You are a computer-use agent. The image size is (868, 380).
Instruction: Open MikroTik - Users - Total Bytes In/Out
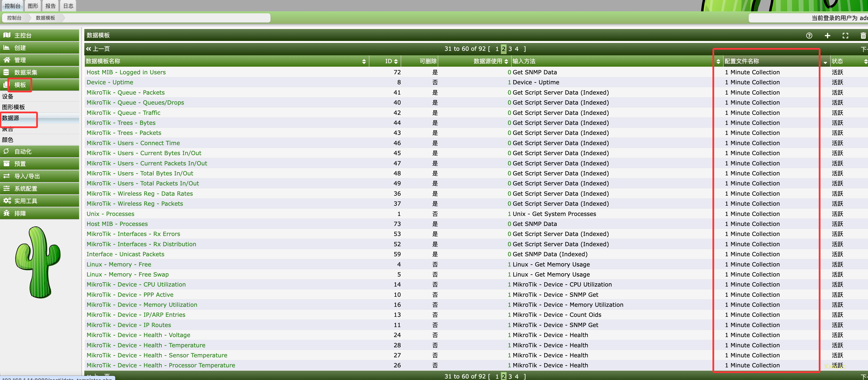[x=140, y=173]
